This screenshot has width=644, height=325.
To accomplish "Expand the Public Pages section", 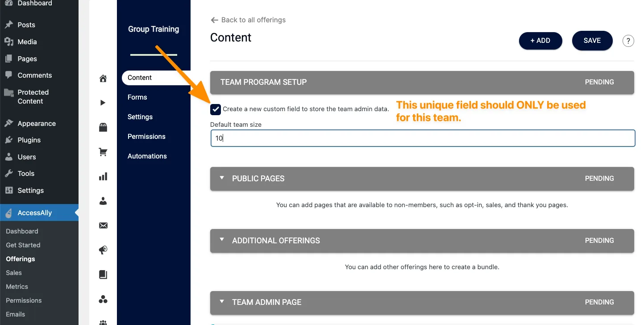I will pyautogui.click(x=222, y=178).
